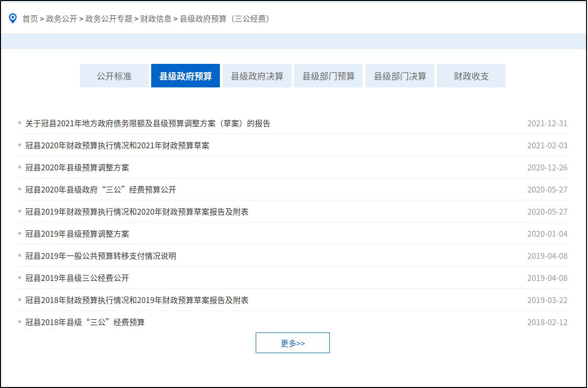Click the date 2018-02-12
588x388 pixels.
point(547,323)
